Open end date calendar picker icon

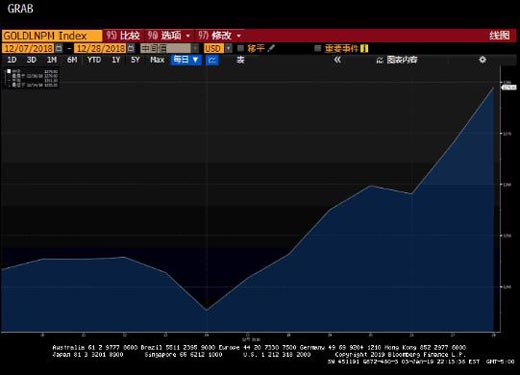click(131, 48)
